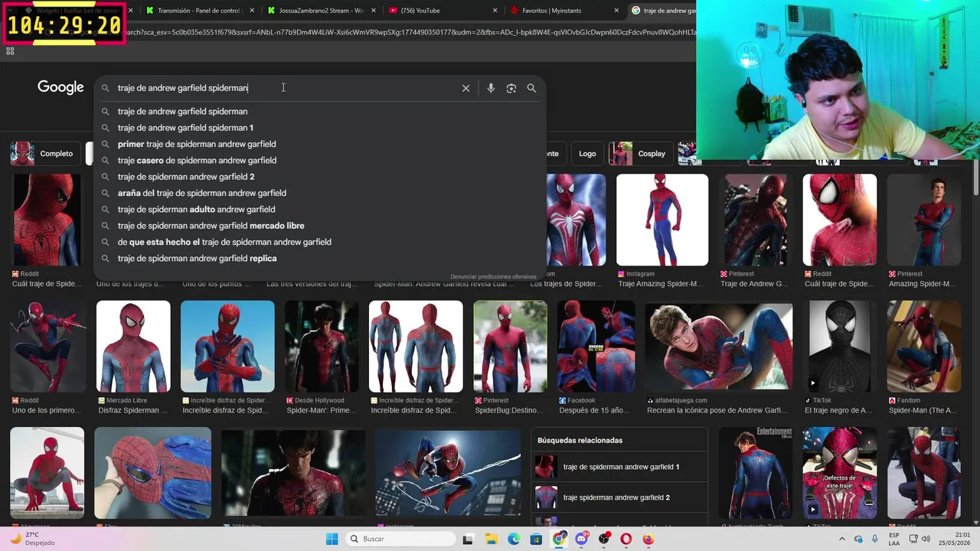980x551 pixels.
Task: Open Discord from the taskbar
Action: coord(581,539)
